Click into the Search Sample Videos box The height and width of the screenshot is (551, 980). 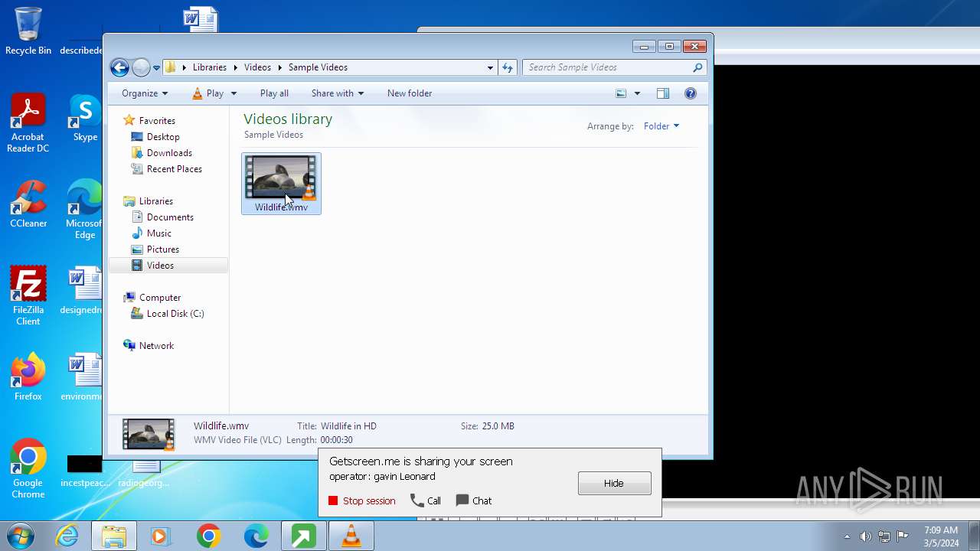[609, 67]
